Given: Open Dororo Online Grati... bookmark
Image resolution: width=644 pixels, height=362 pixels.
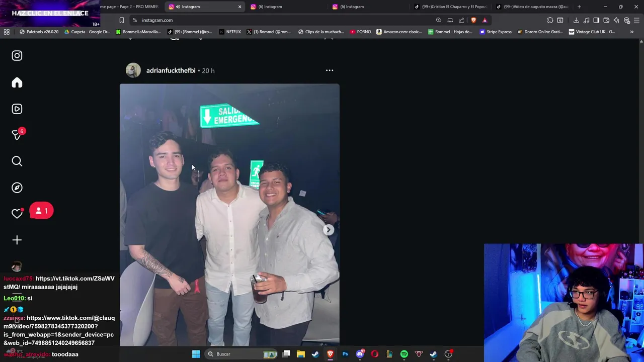Looking at the screenshot, I should (540, 32).
